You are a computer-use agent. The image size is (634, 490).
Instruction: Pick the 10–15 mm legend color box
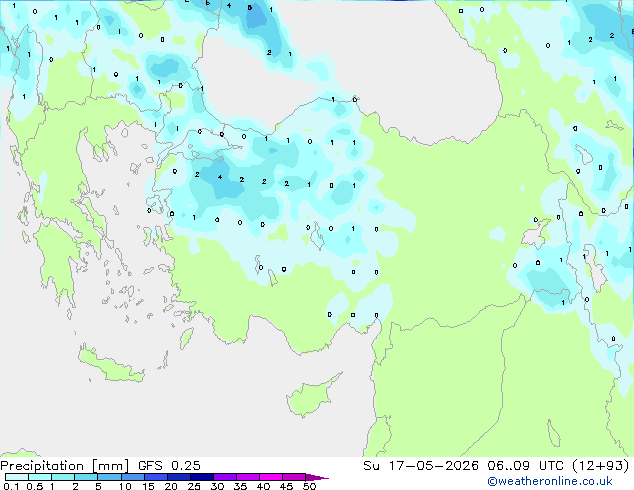click(x=133, y=477)
